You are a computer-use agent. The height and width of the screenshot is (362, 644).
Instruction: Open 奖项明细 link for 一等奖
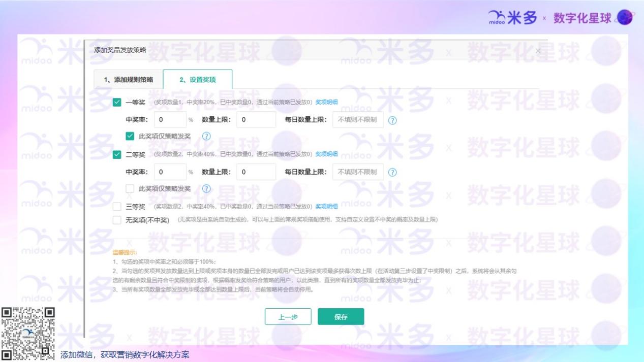tap(326, 102)
